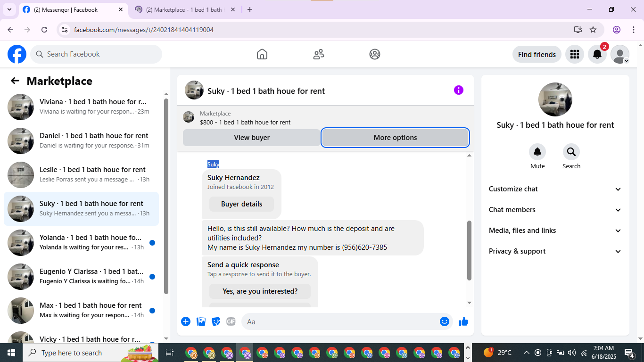The width and height of the screenshot is (644, 362).
Task: Open the emoji picker smiley icon
Action: point(445,321)
